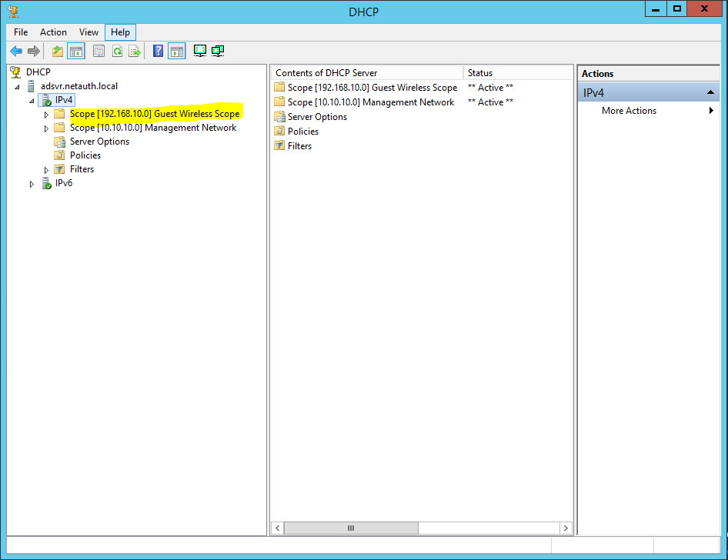
Task: Click Guest Wireless Scope folder icon in tree
Action: point(59,114)
